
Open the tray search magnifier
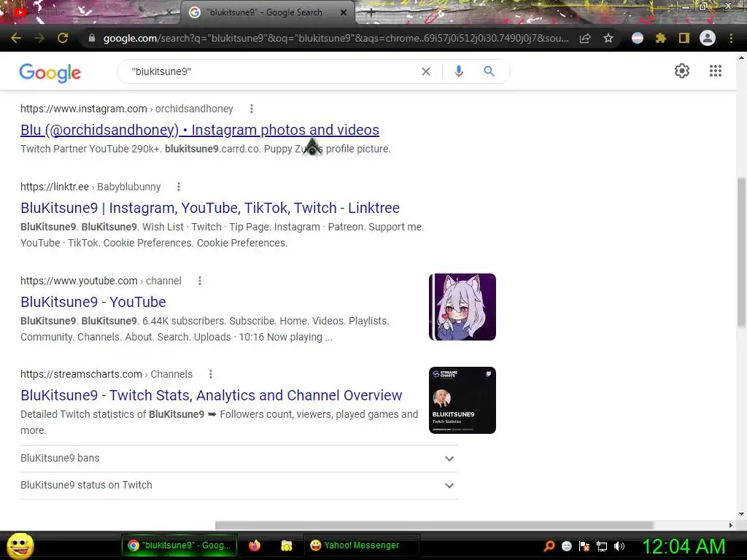[x=549, y=546]
